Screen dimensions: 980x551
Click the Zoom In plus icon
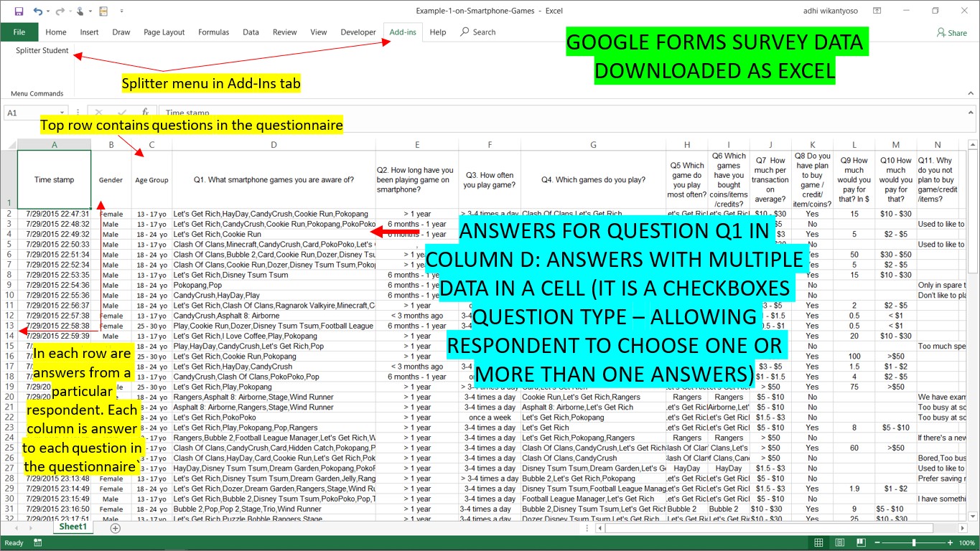pos(948,543)
